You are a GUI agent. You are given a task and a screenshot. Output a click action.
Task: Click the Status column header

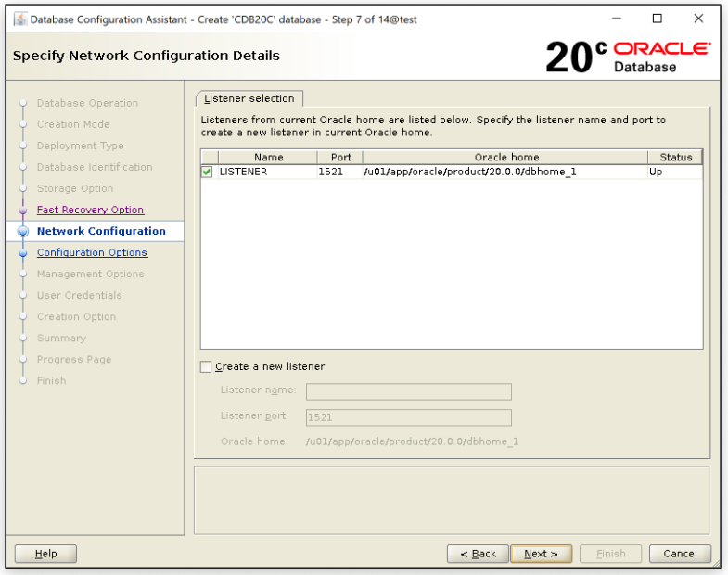pos(675,158)
